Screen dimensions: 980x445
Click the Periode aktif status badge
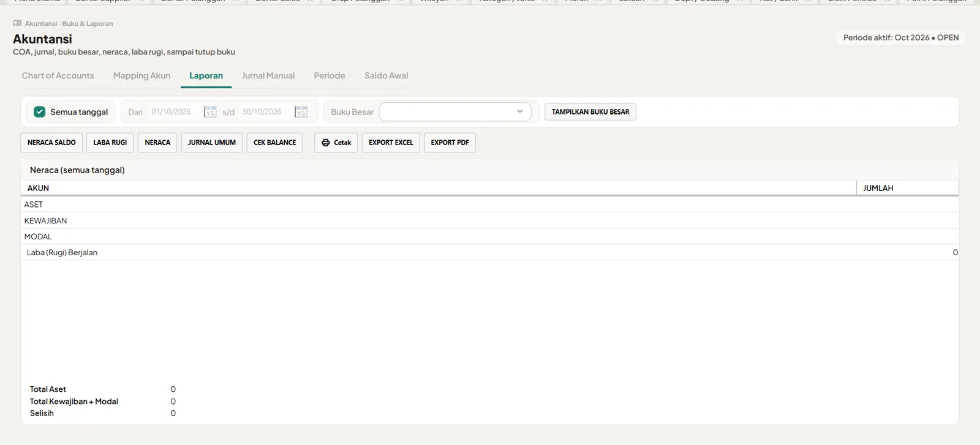pyautogui.click(x=901, y=37)
